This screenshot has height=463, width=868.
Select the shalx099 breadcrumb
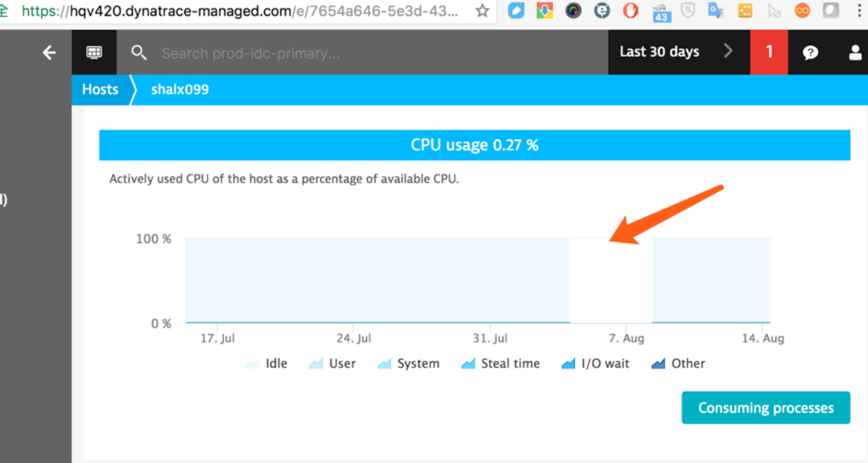click(179, 90)
